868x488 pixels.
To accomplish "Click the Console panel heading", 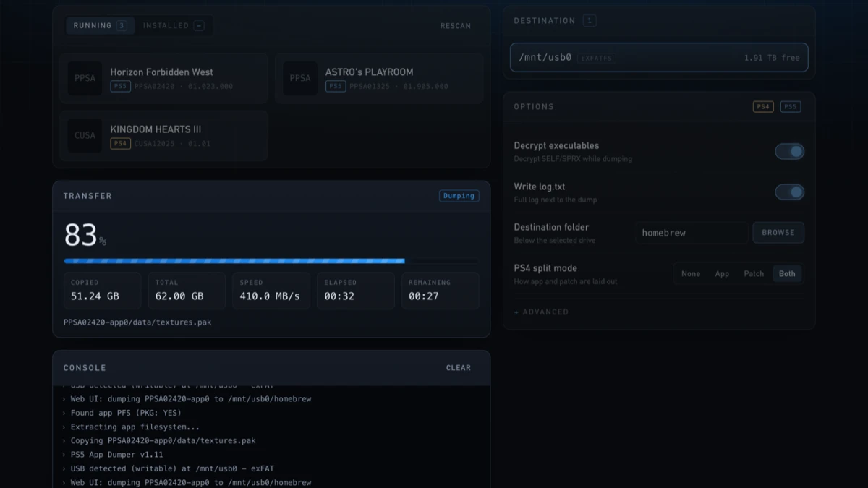I will point(85,368).
